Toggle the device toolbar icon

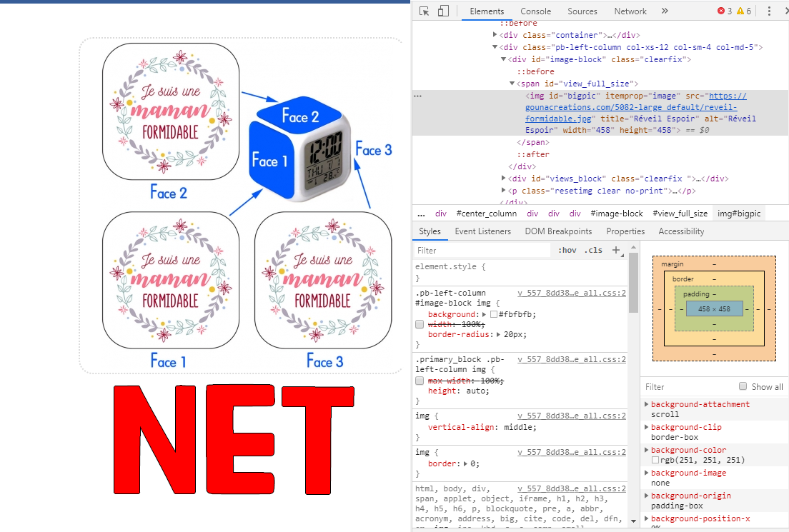(443, 11)
